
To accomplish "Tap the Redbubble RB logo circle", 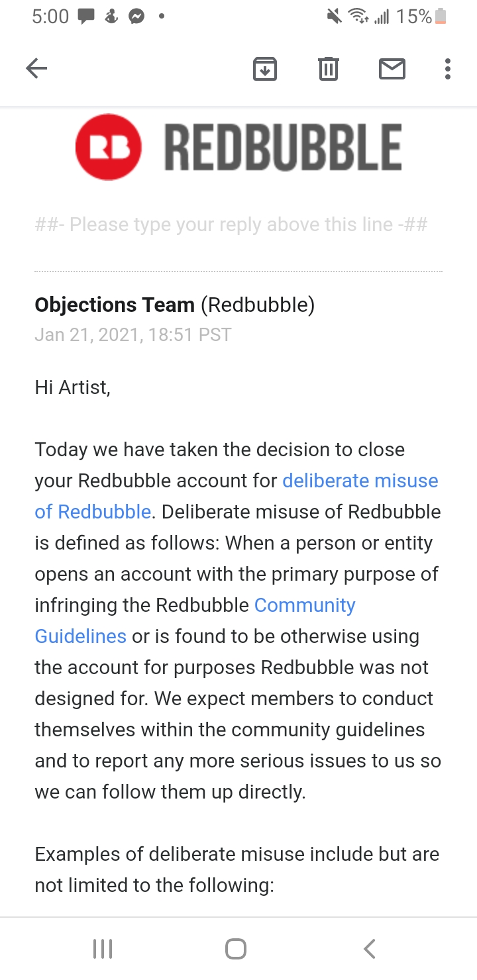I will coord(109,147).
